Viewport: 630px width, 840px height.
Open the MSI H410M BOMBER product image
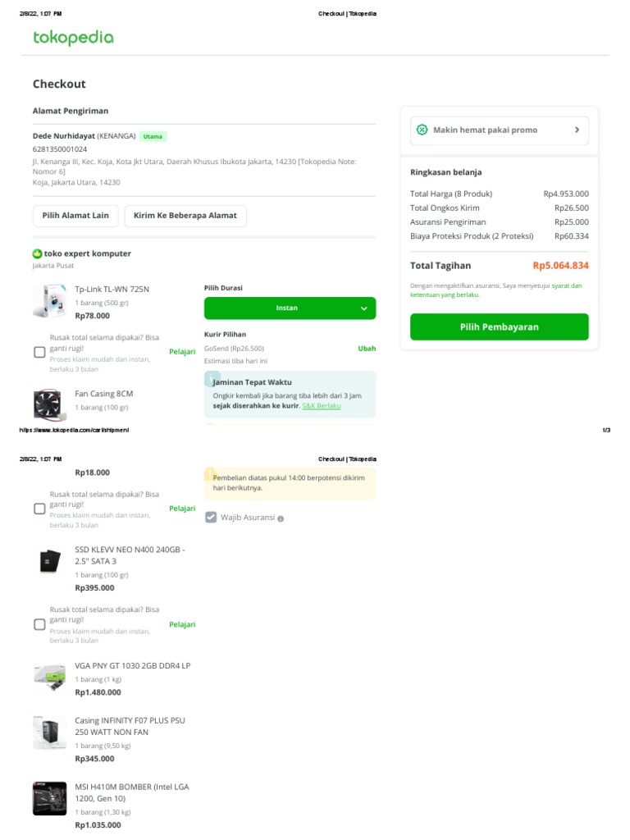[49, 798]
